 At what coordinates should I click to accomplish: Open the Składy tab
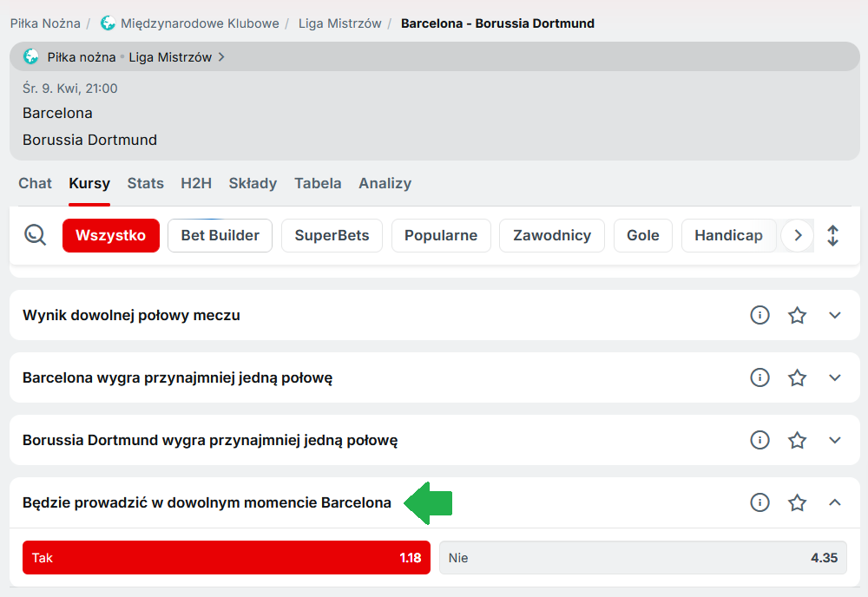tap(253, 183)
